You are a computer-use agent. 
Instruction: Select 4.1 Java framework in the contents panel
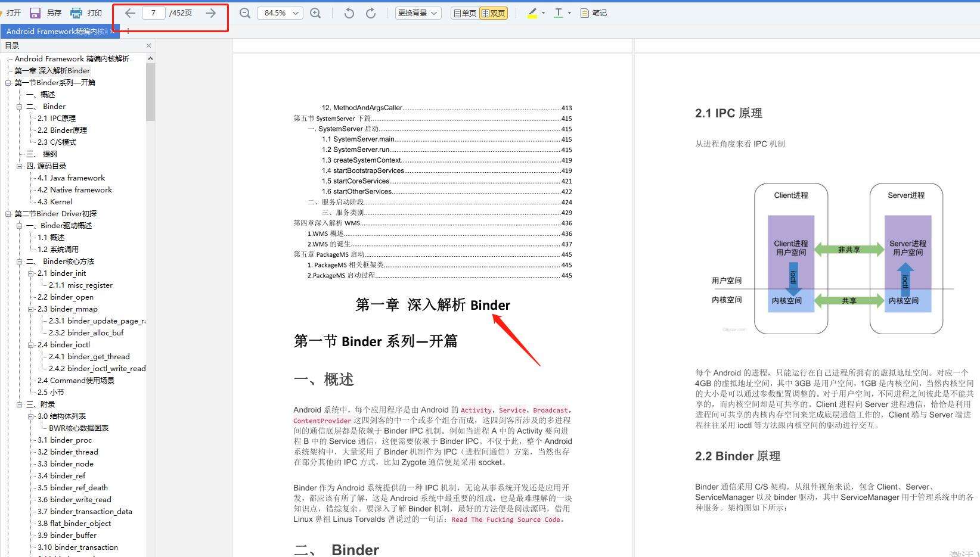click(70, 178)
